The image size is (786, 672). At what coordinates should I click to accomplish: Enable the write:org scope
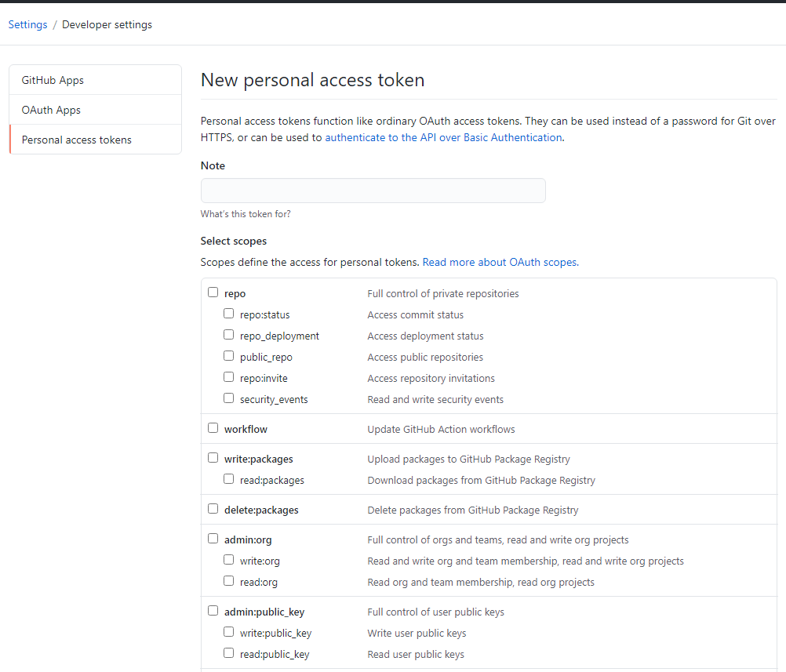pyautogui.click(x=228, y=559)
